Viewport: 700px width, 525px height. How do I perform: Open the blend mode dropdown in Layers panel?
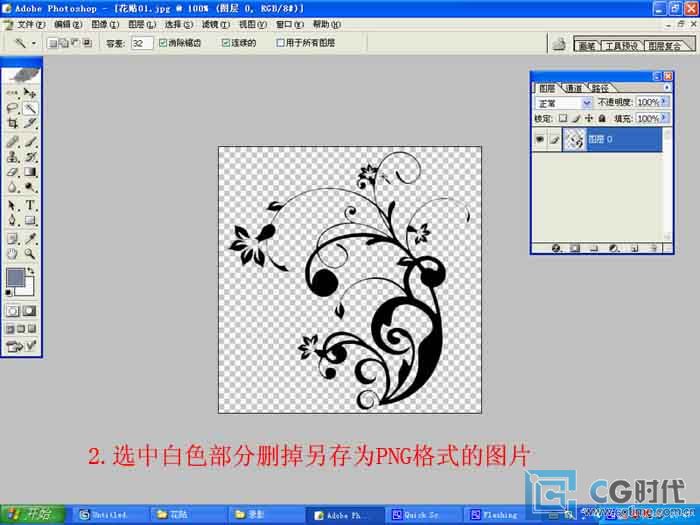563,103
